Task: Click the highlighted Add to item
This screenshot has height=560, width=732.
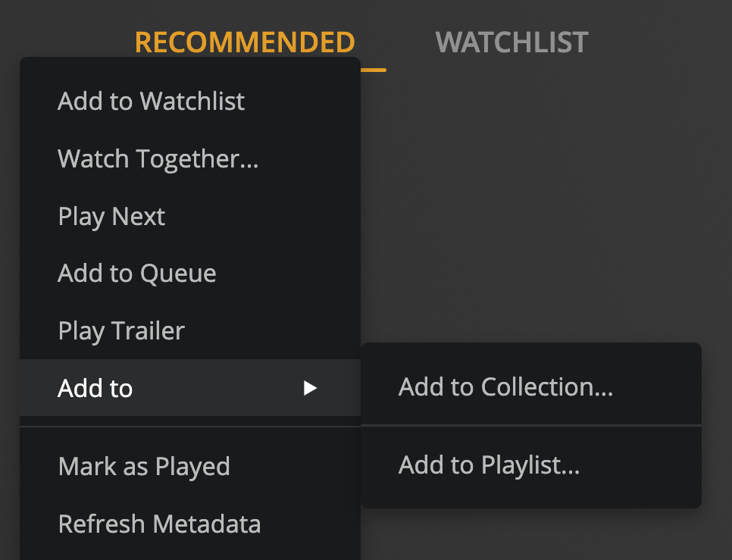Action: tap(190, 388)
